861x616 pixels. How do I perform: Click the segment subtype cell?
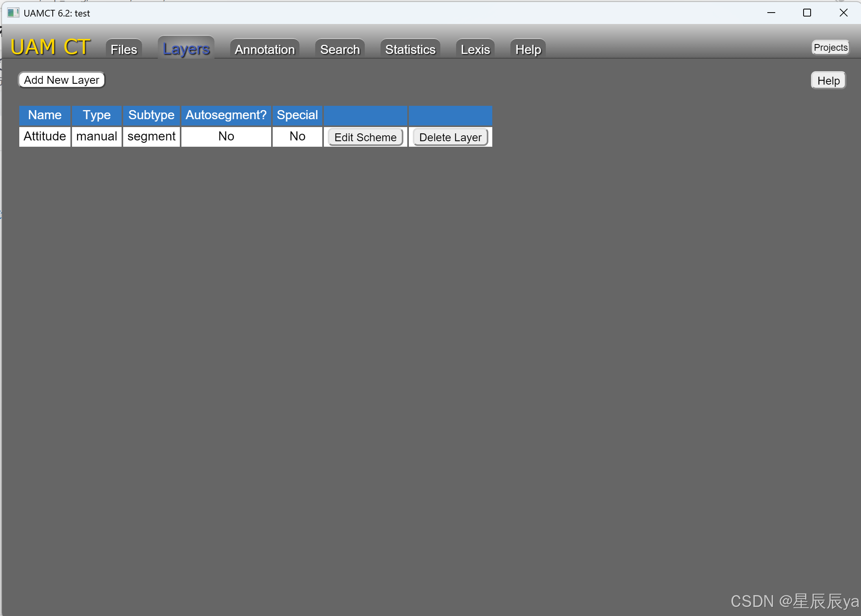pyautogui.click(x=151, y=136)
